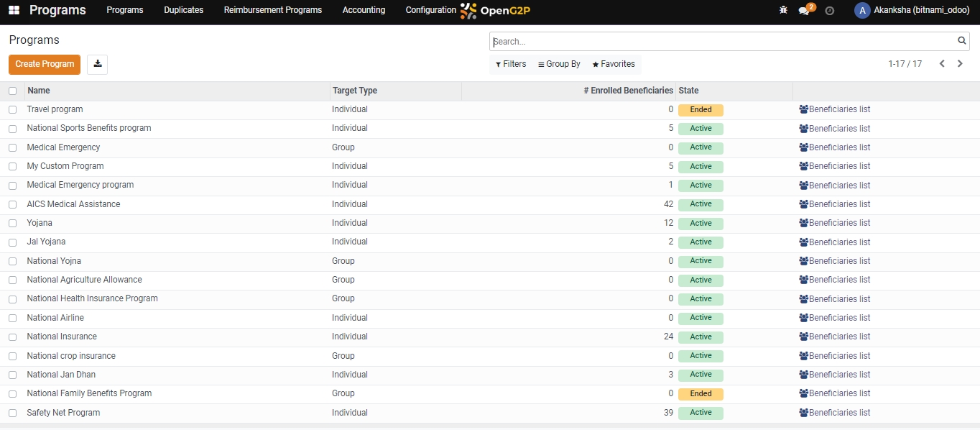
Task: Check the Travel program row checkbox
Action: 12,110
